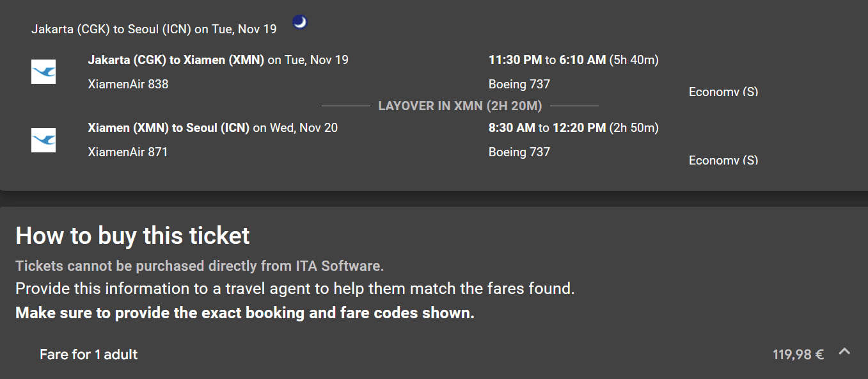Click flight number XiamenAir 871
The width and height of the screenshot is (868, 379).
pos(128,152)
